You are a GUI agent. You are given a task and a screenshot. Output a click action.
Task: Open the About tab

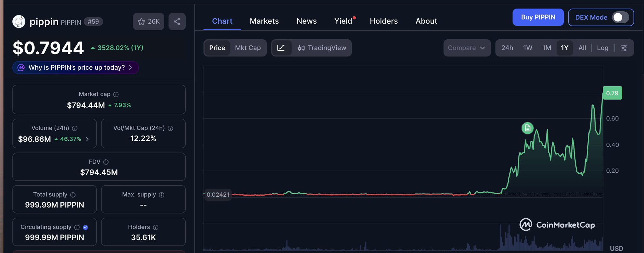[426, 21]
